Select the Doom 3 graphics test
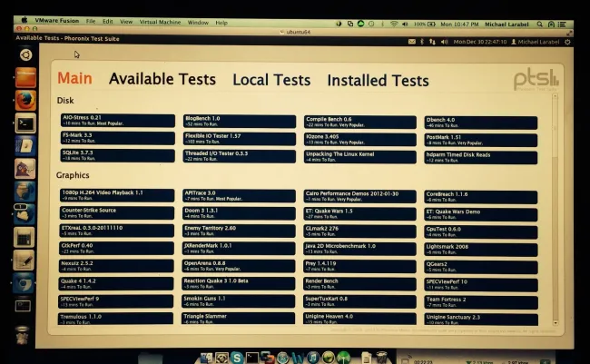This screenshot has width=590, height=364. 239,213
